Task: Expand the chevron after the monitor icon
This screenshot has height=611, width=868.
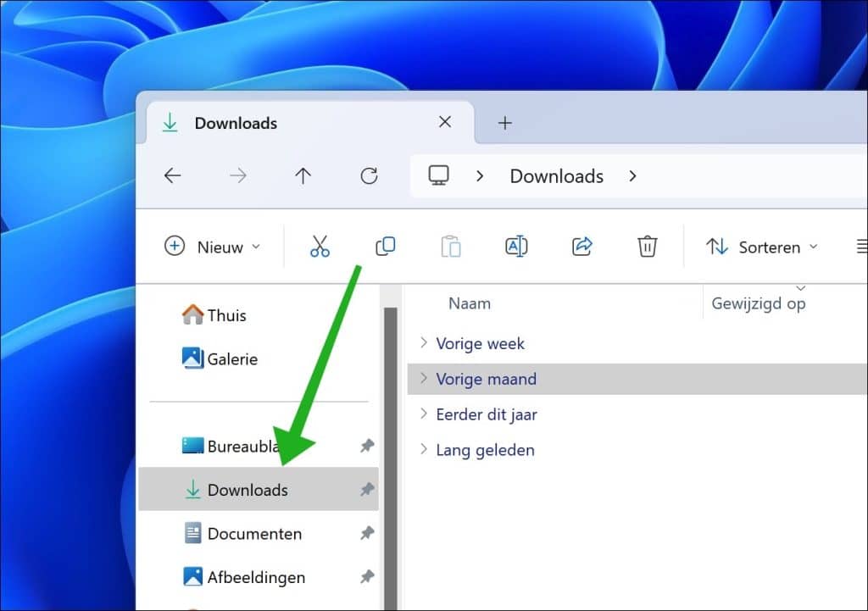Action: click(x=480, y=176)
